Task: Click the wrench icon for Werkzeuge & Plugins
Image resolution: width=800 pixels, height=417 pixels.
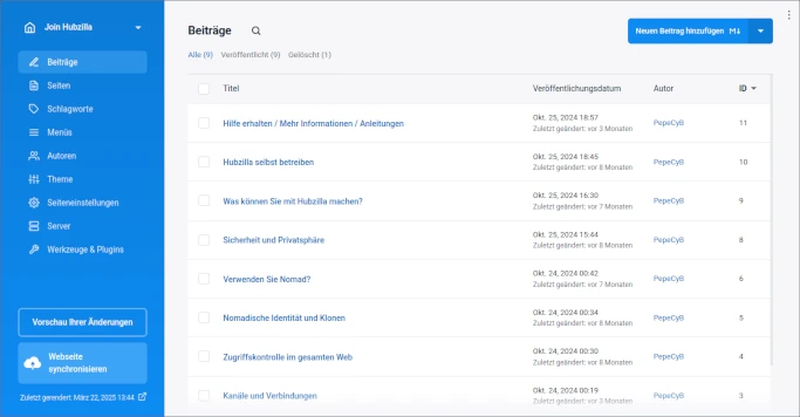Action: tap(34, 250)
